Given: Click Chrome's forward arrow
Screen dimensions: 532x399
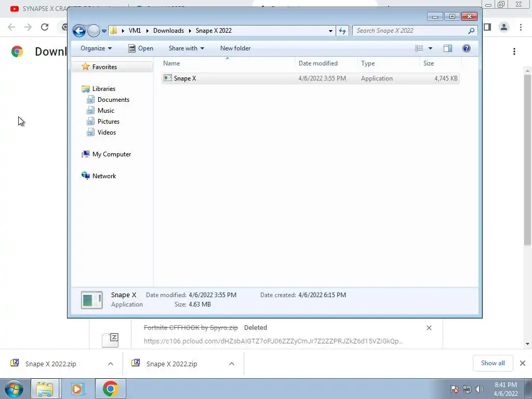Looking at the screenshot, I should [28, 27].
